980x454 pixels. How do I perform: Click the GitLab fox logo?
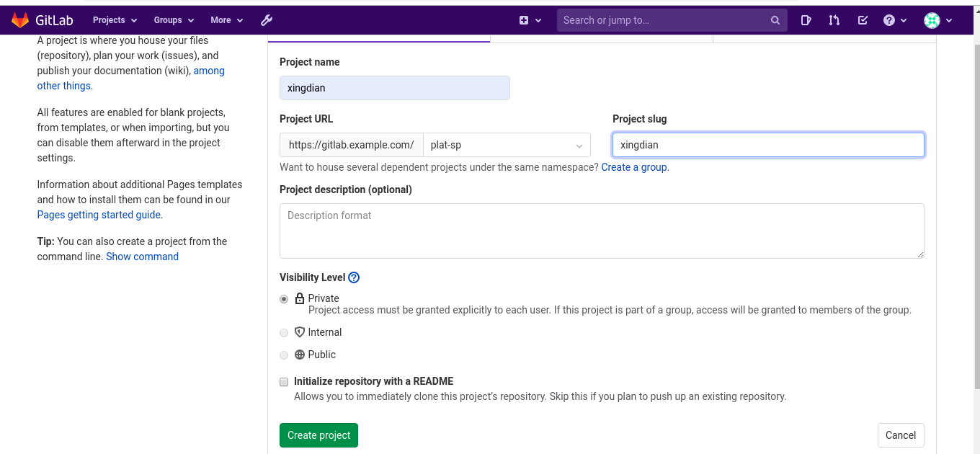click(x=20, y=20)
